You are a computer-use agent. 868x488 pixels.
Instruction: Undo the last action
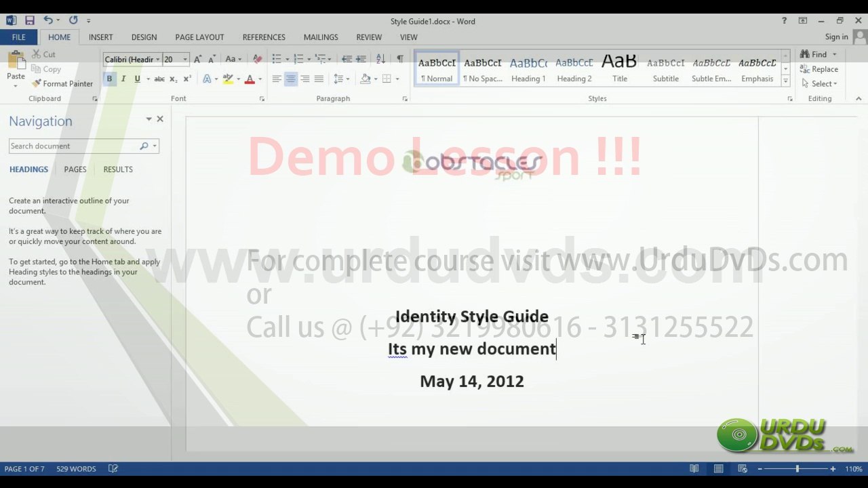click(x=48, y=21)
